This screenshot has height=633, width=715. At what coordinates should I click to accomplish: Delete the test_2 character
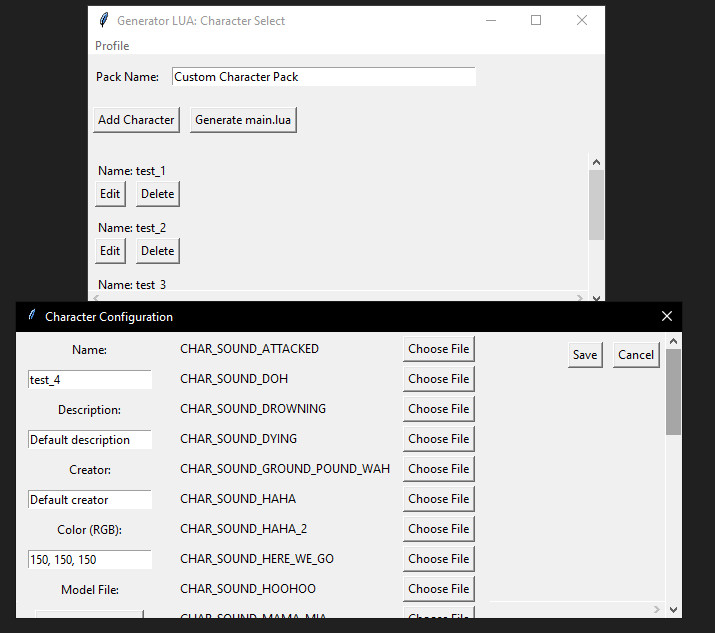[157, 251]
